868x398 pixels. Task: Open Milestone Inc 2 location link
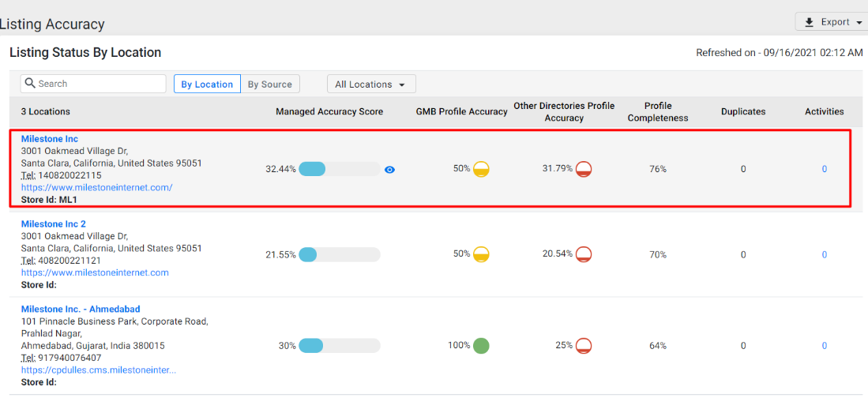[53, 224]
